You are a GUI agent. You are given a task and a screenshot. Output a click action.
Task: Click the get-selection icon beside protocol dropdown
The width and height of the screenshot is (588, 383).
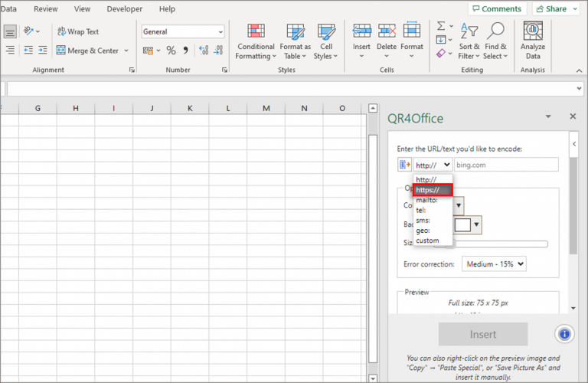[x=404, y=165]
